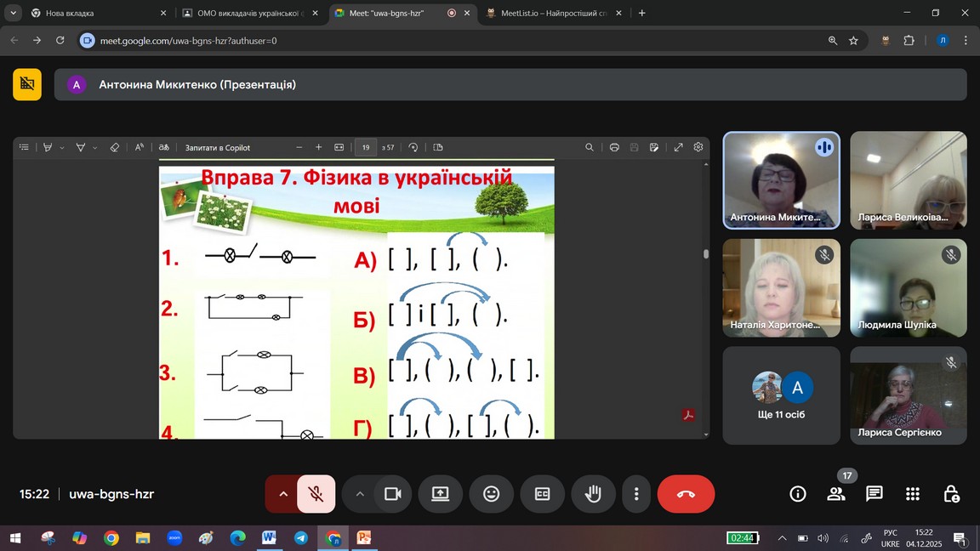Expand video settings arrow beside camera
Viewport: 980px width, 551px height.
(x=360, y=494)
